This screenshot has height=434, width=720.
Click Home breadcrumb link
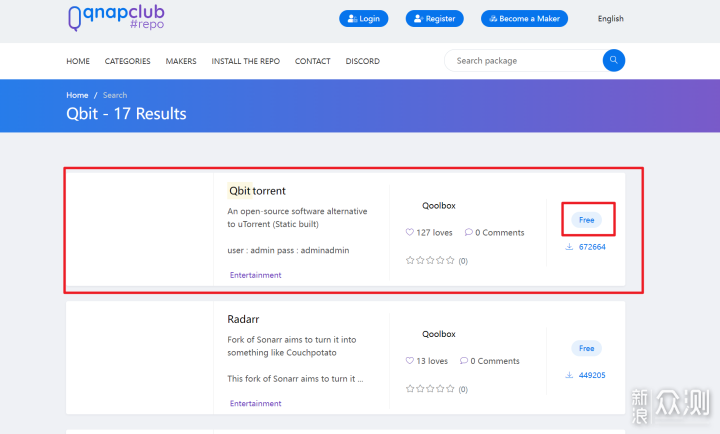[77, 95]
